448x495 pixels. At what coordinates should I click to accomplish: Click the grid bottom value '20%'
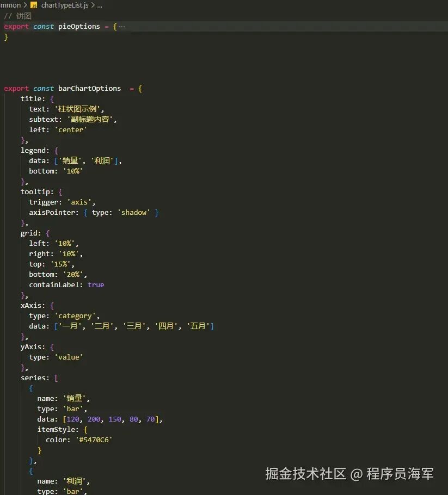click(74, 274)
